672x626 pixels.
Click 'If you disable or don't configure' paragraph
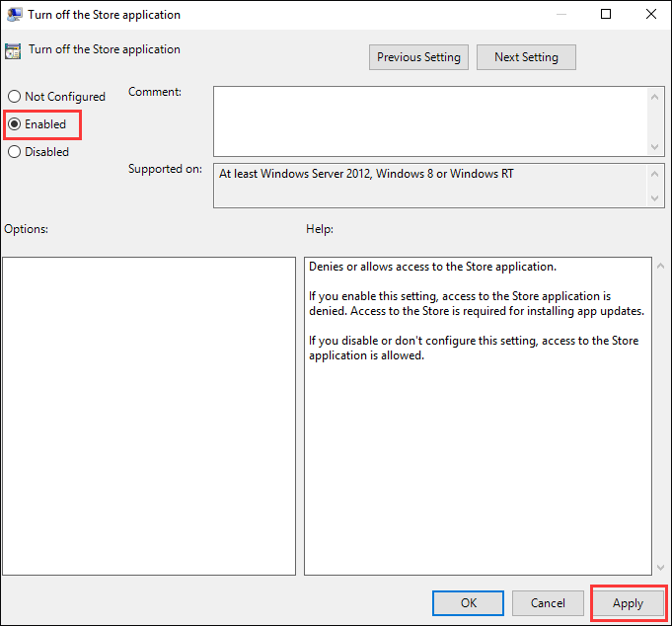[474, 348]
